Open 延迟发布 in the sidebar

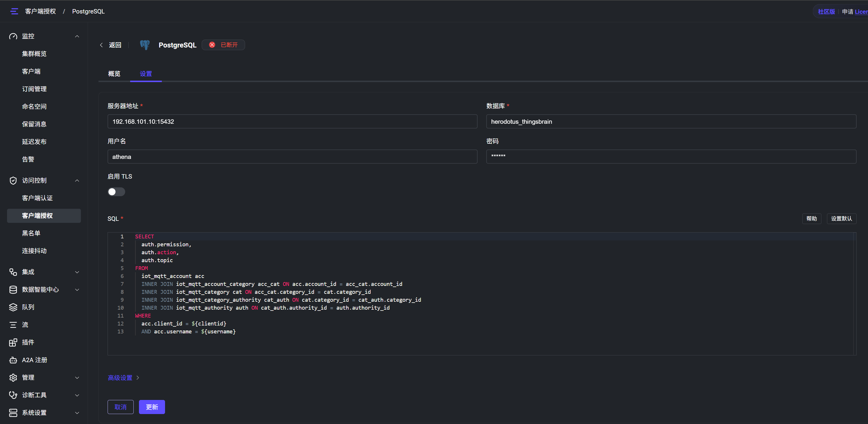(x=34, y=142)
